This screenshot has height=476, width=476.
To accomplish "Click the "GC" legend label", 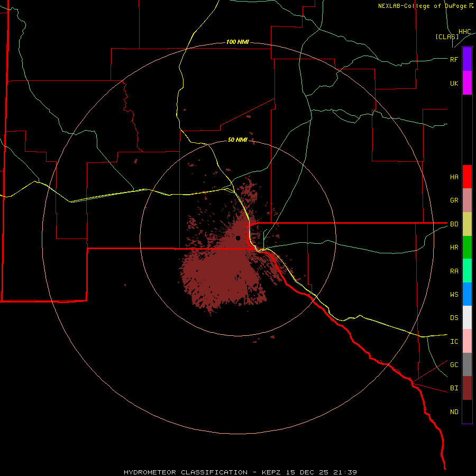I will click(x=454, y=365).
